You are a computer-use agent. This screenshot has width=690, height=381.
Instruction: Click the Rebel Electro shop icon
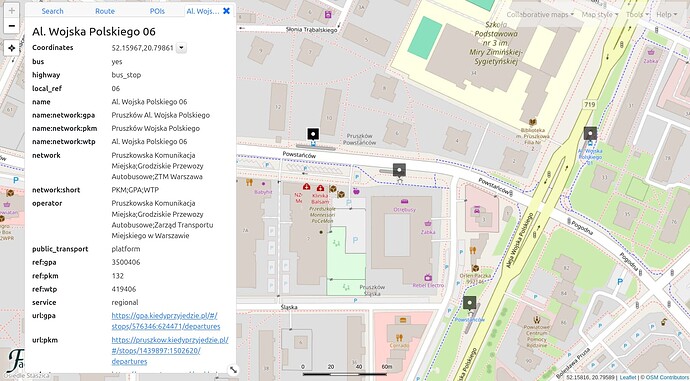click(x=428, y=278)
